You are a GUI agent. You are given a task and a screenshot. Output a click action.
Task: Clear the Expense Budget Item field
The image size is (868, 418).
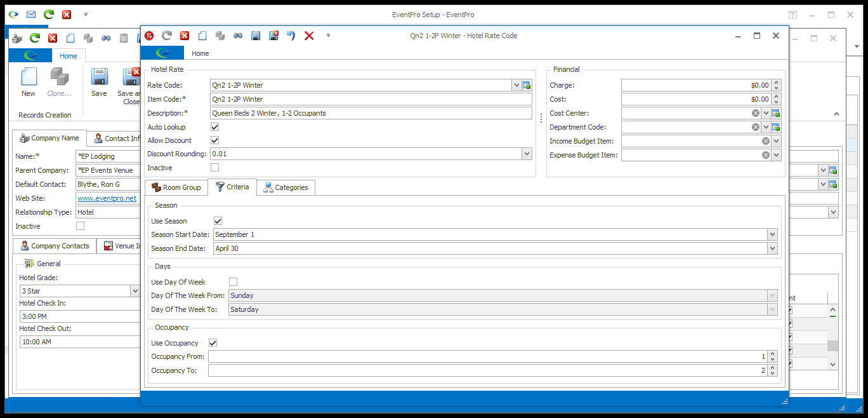point(766,155)
